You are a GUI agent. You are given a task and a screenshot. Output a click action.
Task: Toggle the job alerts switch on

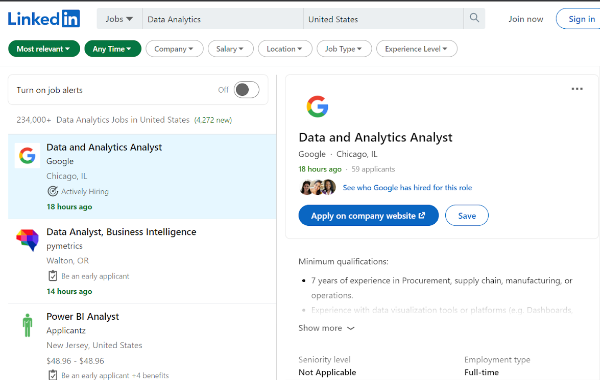[246, 90]
